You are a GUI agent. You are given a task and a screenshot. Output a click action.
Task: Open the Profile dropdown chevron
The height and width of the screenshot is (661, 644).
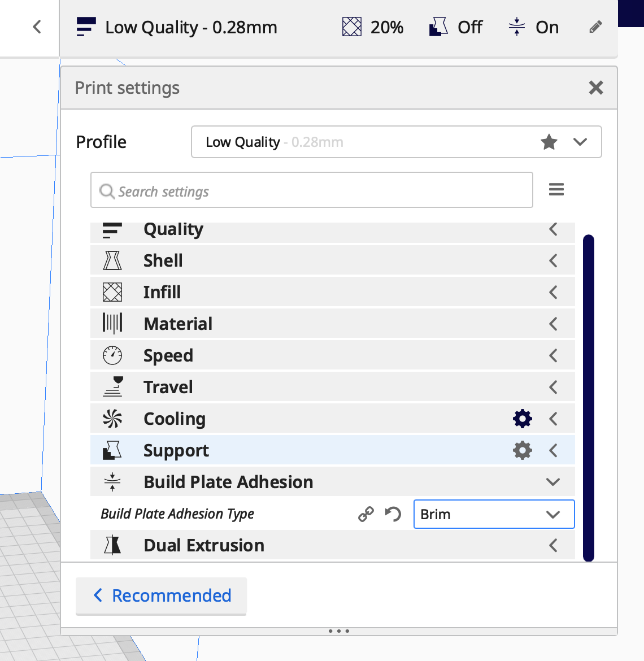pyautogui.click(x=580, y=142)
